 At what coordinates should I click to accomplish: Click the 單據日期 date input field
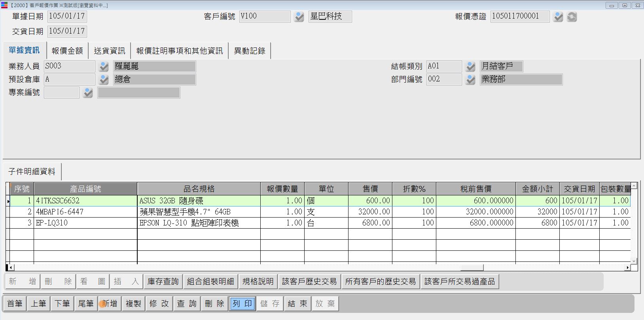pyautogui.click(x=67, y=16)
